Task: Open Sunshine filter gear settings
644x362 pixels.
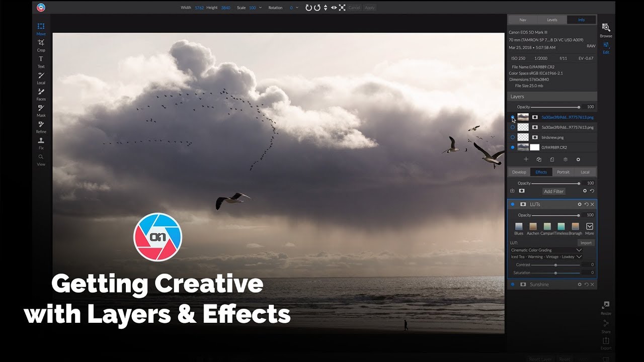Action: [580, 285]
